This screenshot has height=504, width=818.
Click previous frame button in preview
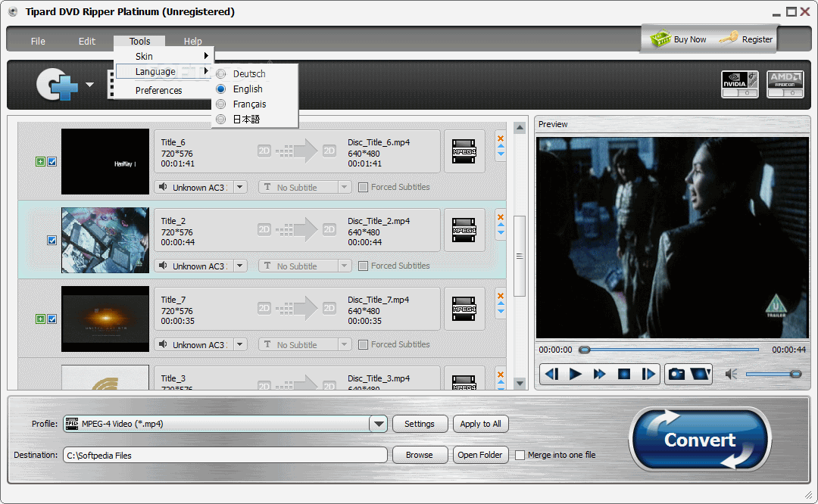[552, 374]
